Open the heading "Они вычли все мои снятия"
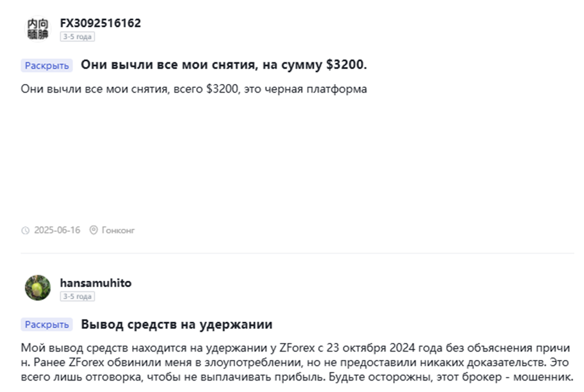This screenshot has width=584, height=392. tap(224, 65)
